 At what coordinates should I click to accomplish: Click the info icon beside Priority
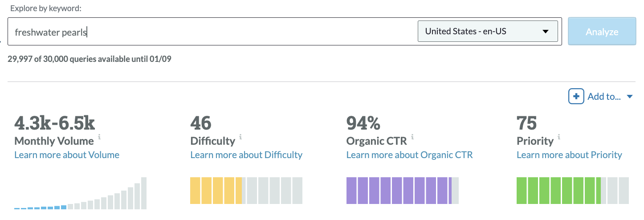(559, 137)
